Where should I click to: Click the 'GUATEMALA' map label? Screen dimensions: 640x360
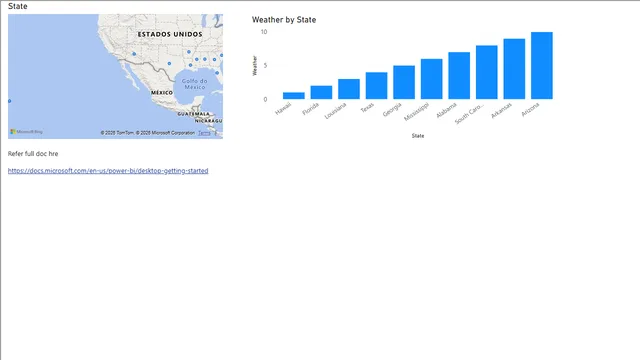(193, 114)
